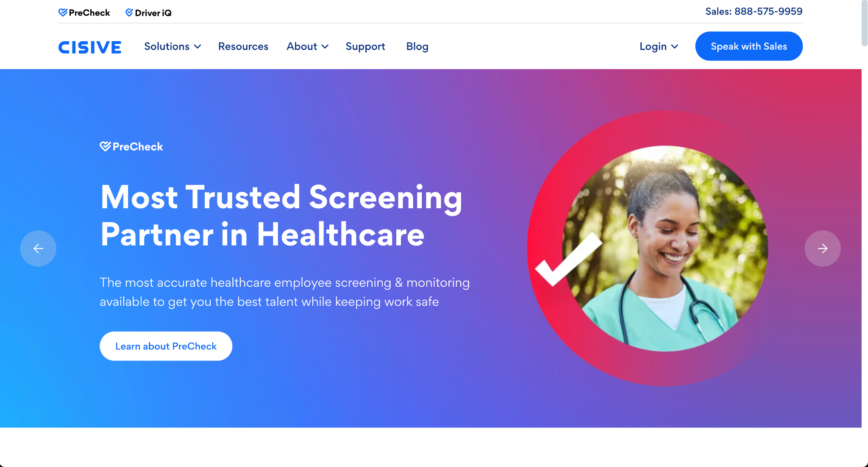
Task: Open the Login dropdown
Action: coord(659,46)
